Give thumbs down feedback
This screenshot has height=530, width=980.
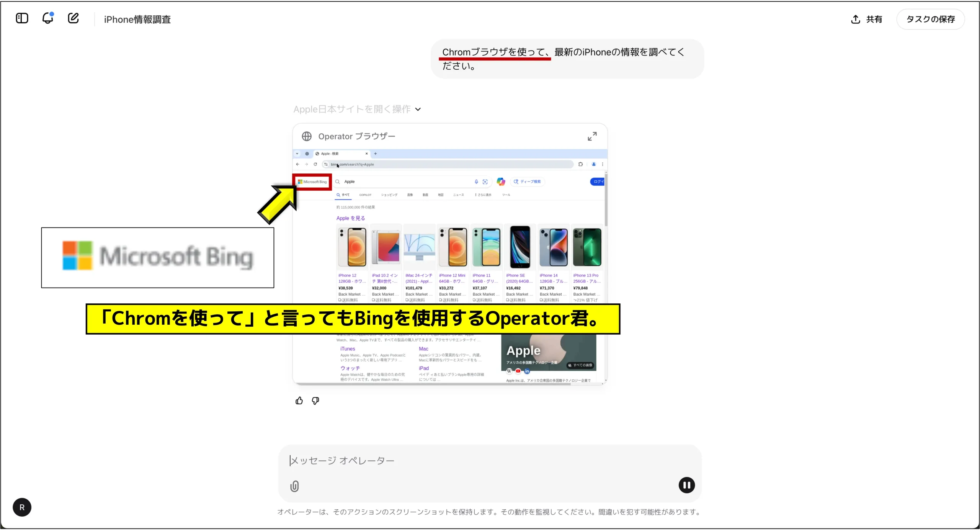coord(315,401)
